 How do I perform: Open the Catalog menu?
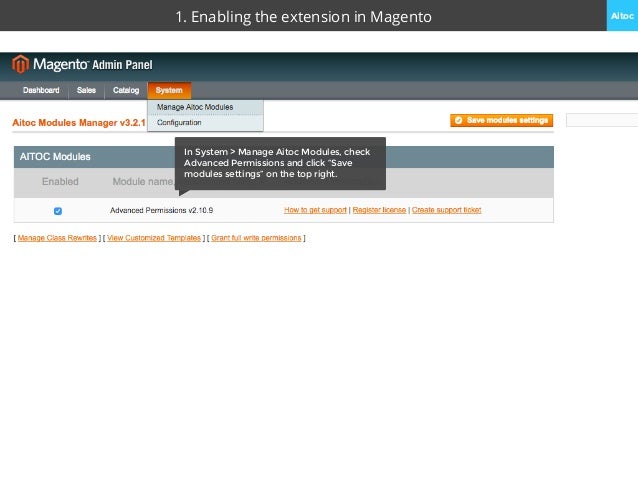[x=126, y=90]
